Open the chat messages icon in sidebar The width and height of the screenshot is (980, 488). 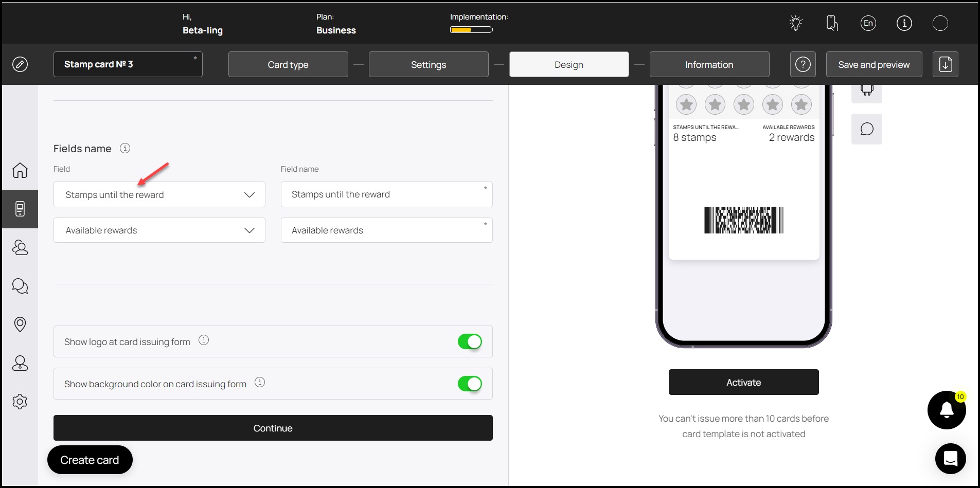pyautogui.click(x=20, y=286)
